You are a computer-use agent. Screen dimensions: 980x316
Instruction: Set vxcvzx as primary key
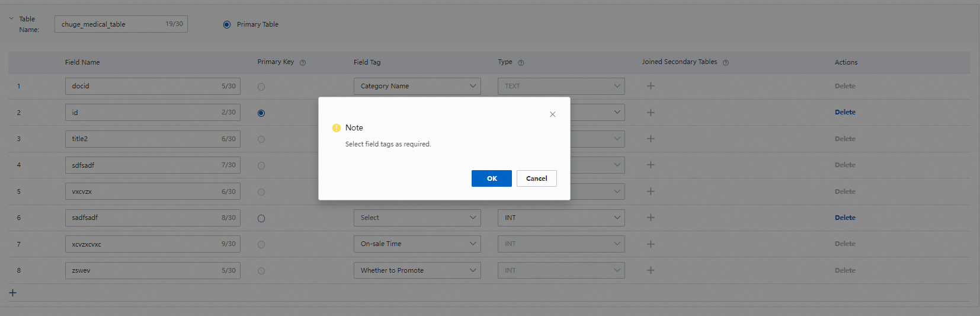[261, 192]
